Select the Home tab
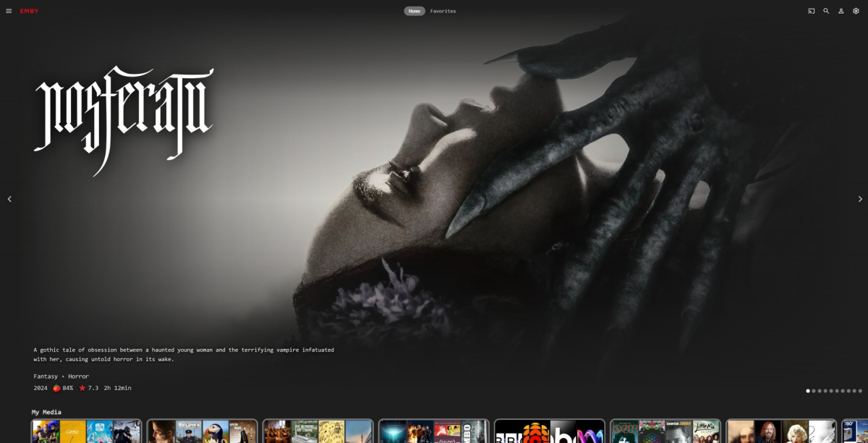Image resolution: width=868 pixels, height=443 pixels. click(x=414, y=11)
